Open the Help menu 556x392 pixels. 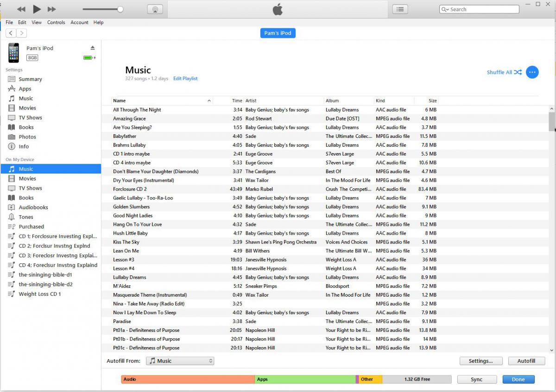[x=98, y=22]
